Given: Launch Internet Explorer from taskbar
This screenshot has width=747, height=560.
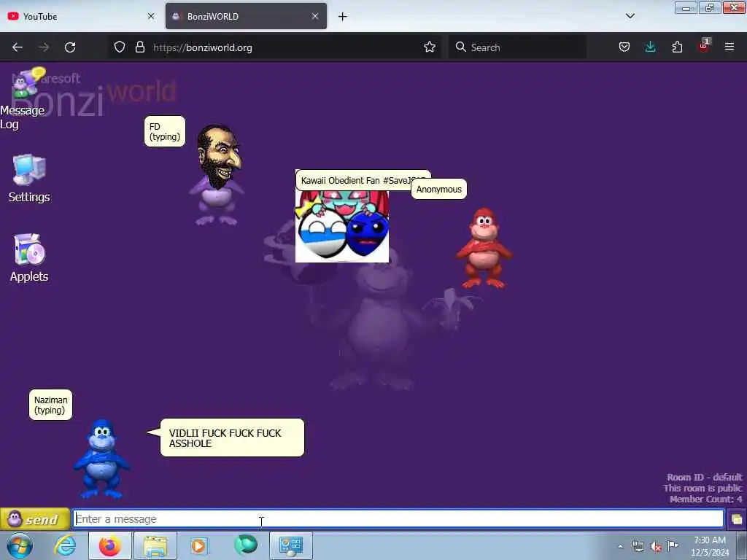Looking at the screenshot, I should (64, 545).
